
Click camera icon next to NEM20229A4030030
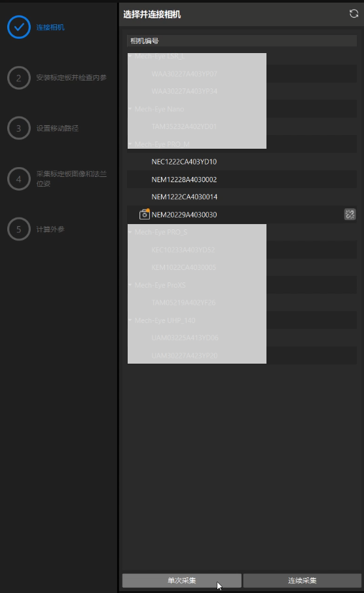coord(145,214)
